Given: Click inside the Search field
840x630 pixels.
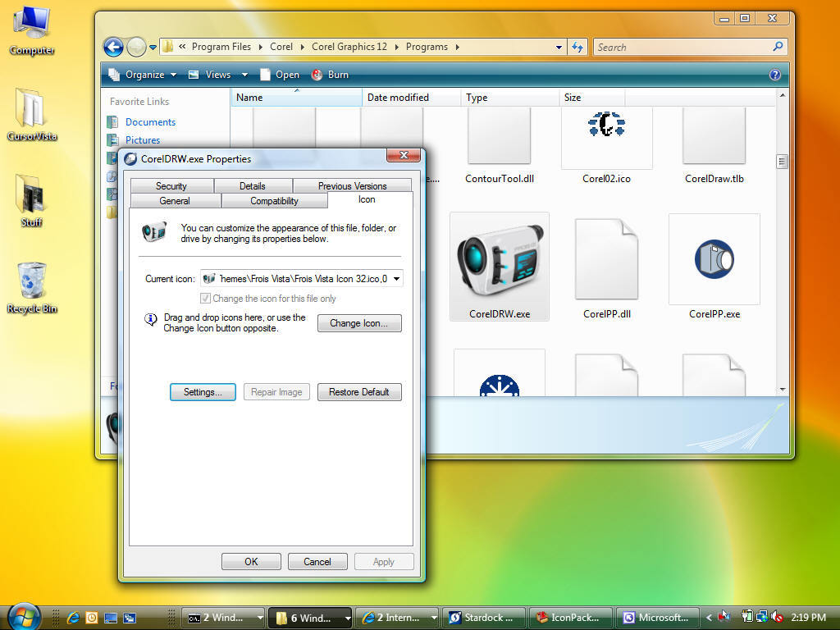Looking at the screenshot, I should pos(681,47).
